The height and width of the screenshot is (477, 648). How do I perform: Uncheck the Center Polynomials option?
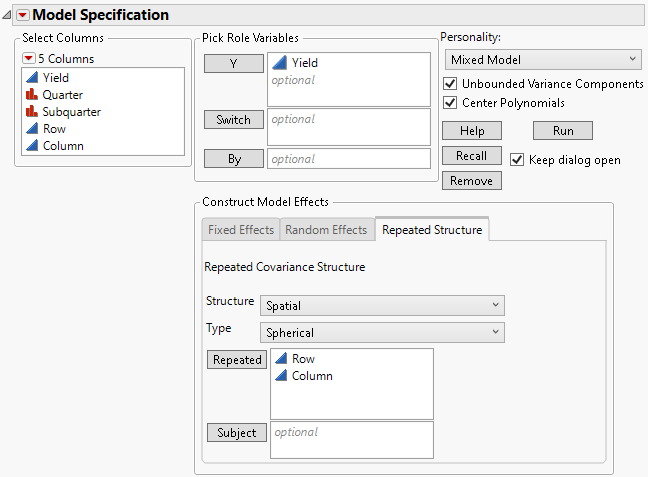(449, 103)
